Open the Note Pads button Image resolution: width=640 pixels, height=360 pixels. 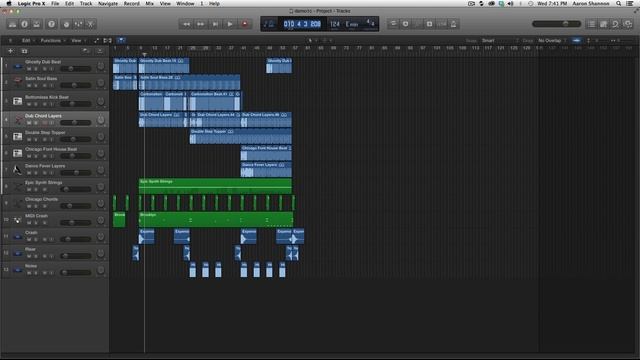click(604, 24)
